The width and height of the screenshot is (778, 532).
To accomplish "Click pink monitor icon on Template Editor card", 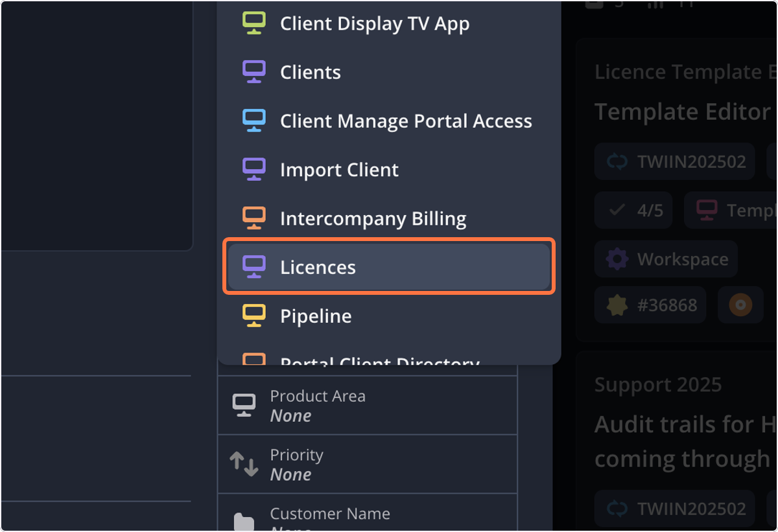I will 707,211.
